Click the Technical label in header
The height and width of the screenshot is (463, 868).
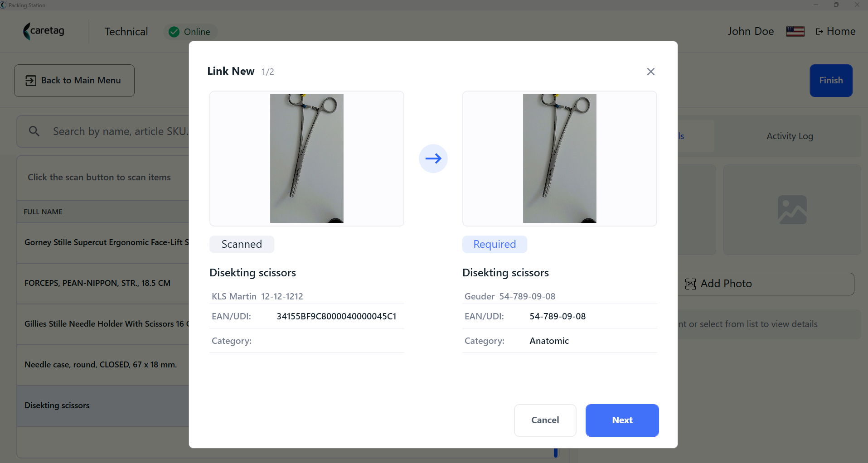(x=126, y=32)
